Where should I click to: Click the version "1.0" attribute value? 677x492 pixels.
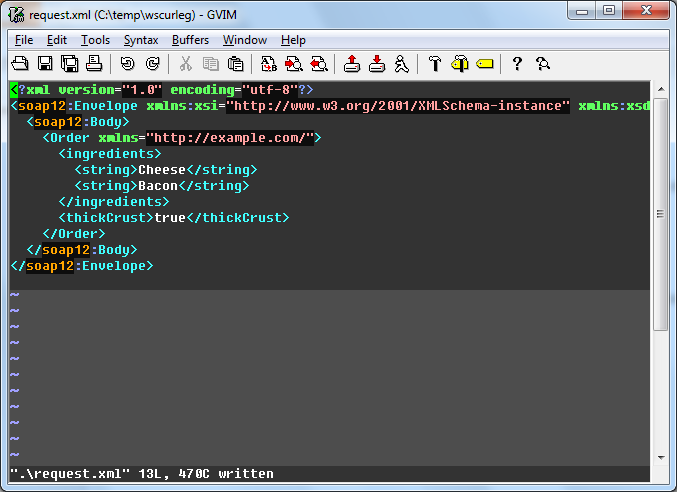[x=142, y=90]
